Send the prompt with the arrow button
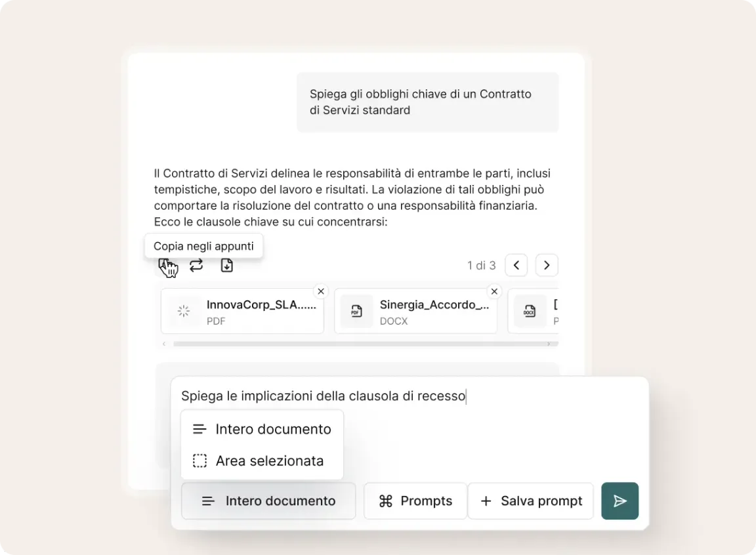The image size is (756, 555). point(619,501)
